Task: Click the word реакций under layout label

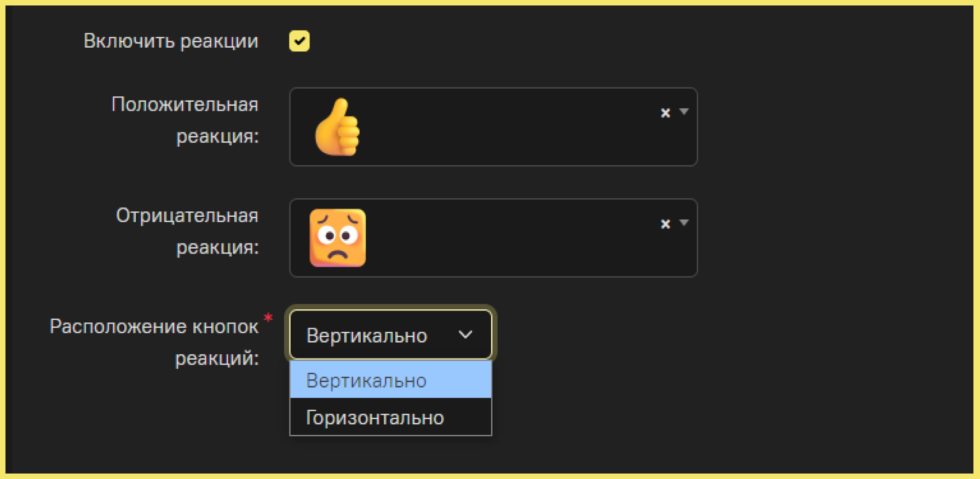Action: (x=217, y=359)
